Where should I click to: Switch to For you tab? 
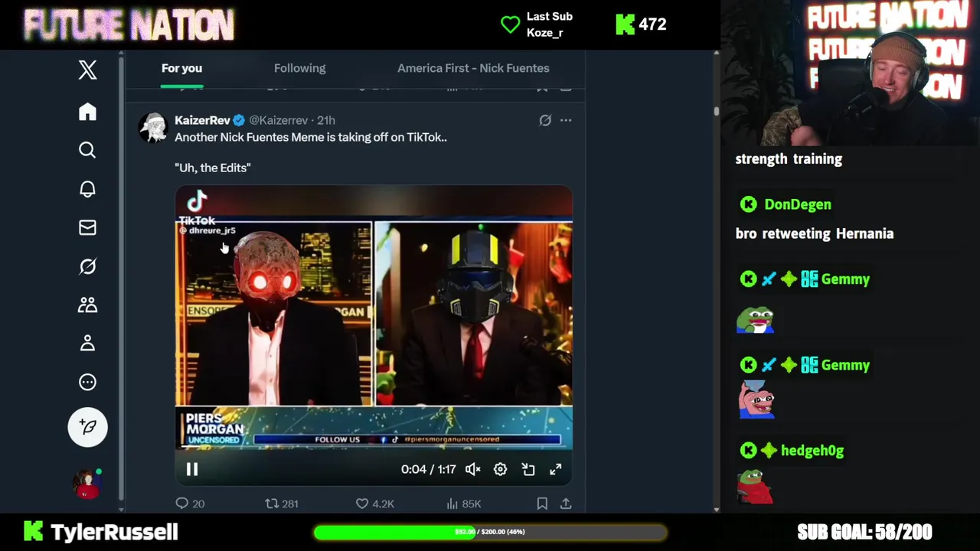tap(181, 68)
